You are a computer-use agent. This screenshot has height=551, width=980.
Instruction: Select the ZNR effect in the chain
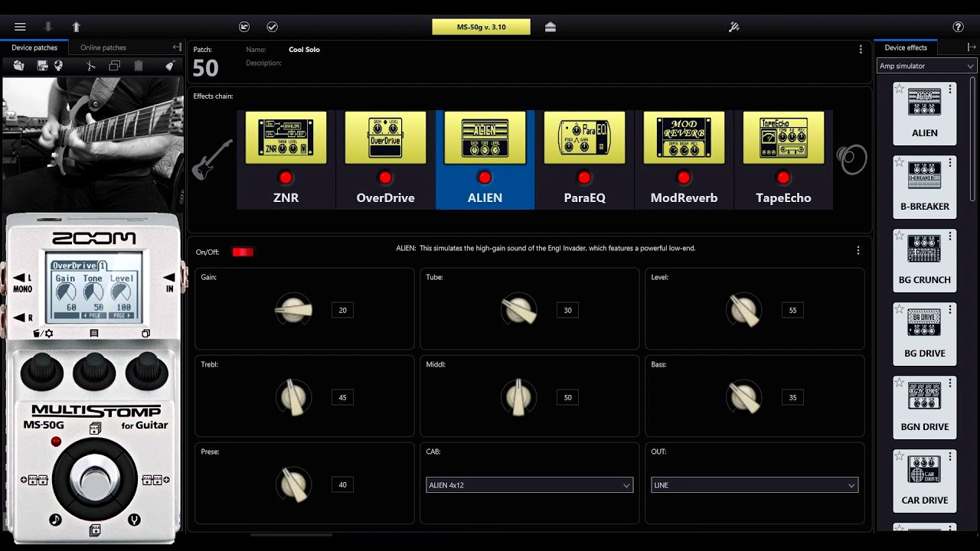click(x=286, y=160)
